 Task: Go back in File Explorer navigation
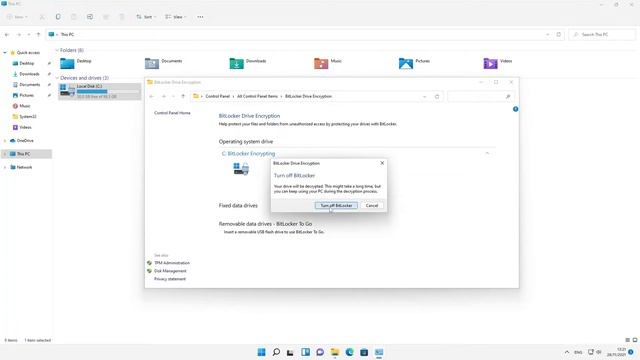click(x=7, y=35)
